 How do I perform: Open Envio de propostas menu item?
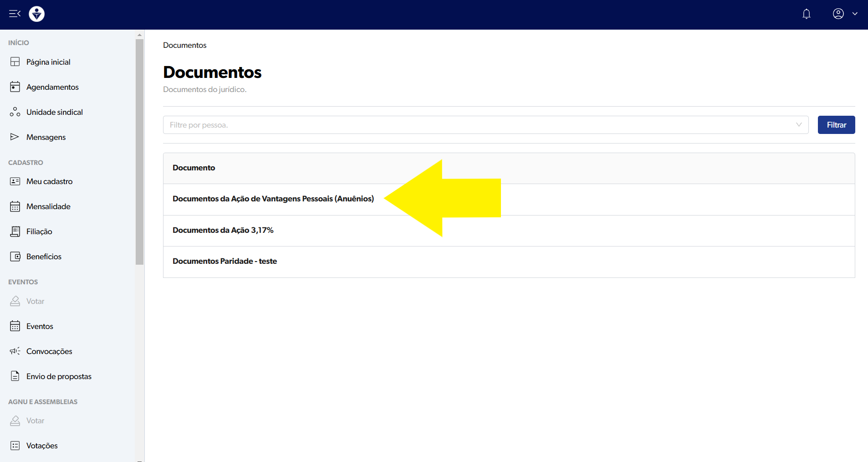59,376
